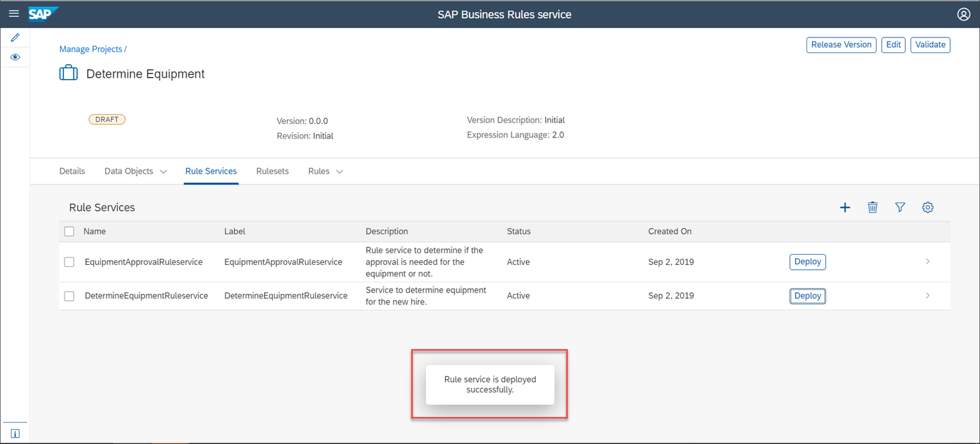
Task: Click the SAP Business Rules service header title
Action: [504, 14]
